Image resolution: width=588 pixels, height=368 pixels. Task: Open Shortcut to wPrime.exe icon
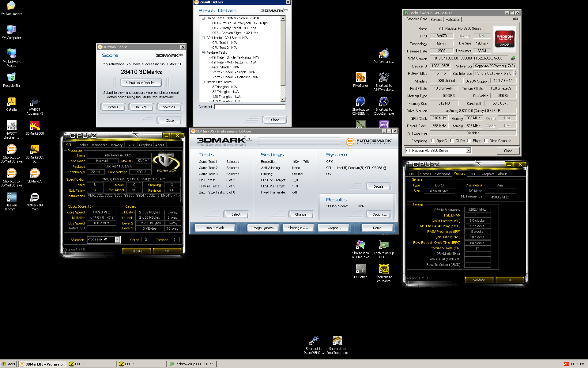coord(360,249)
